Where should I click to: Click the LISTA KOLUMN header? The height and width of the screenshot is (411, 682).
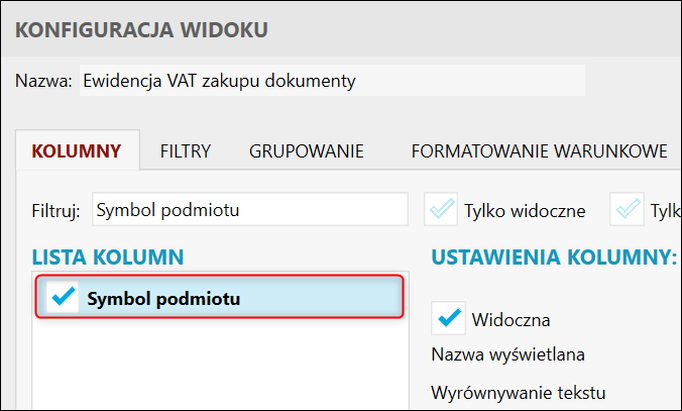[x=108, y=257]
